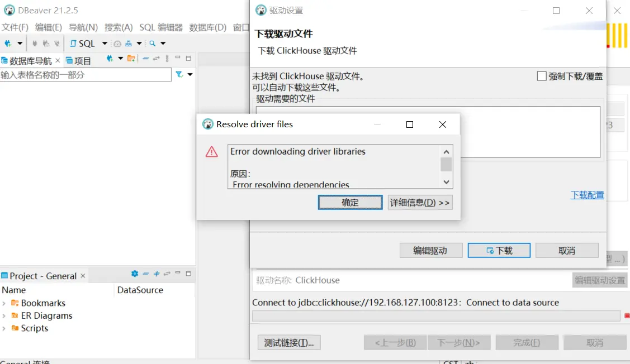Screen dimensions: 630x364
Task: Open the 编辑(E) menu
Action: click(48, 27)
